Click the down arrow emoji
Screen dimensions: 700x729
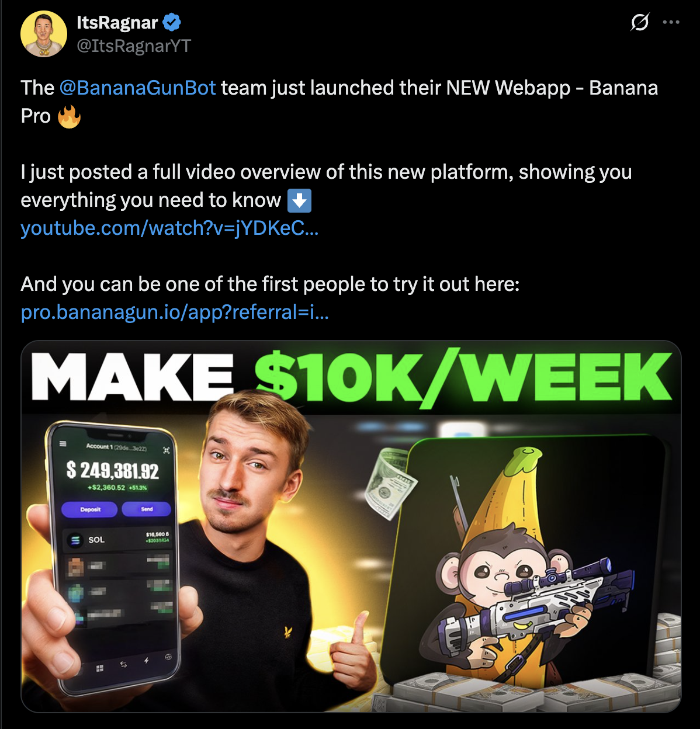click(x=299, y=200)
